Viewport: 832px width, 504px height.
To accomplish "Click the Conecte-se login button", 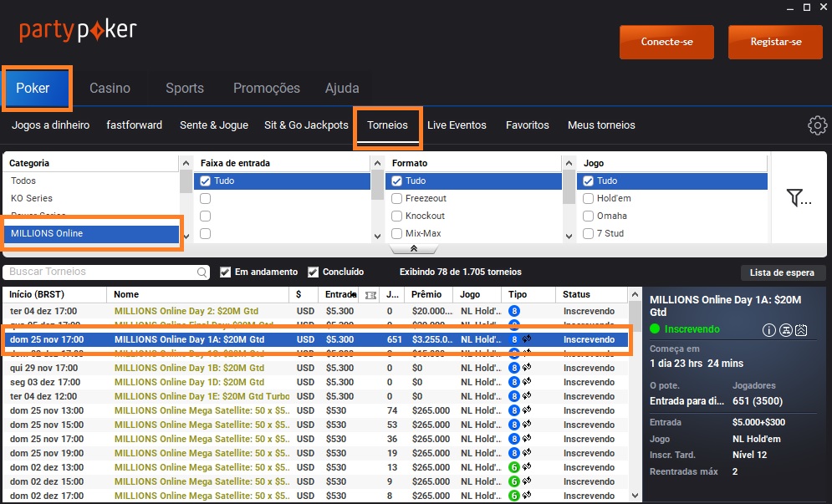I will click(666, 42).
